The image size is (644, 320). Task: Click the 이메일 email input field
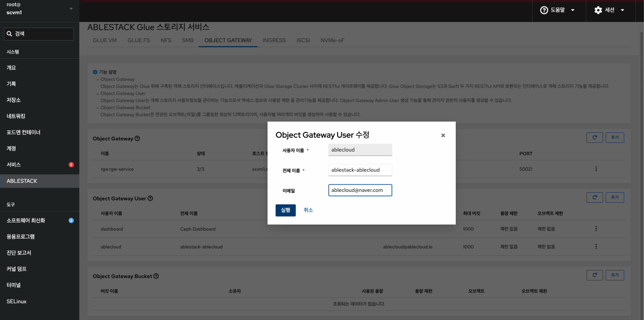point(360,190)
